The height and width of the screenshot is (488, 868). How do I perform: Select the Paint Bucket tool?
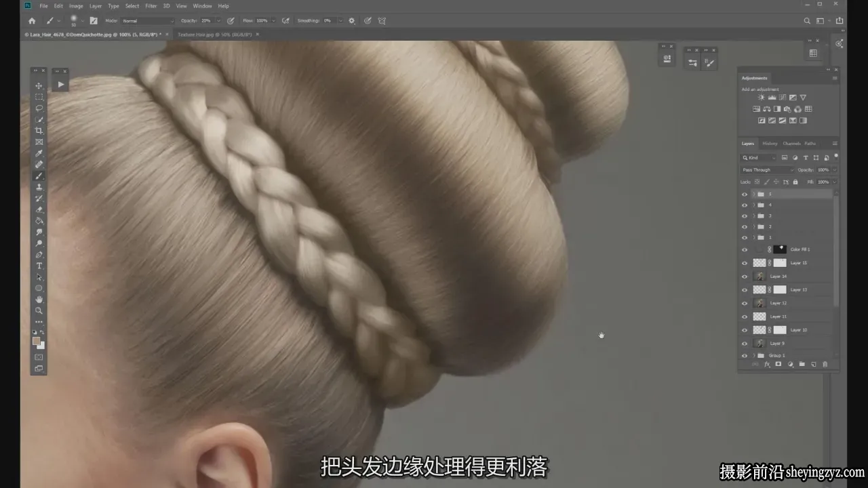[39, 221]
